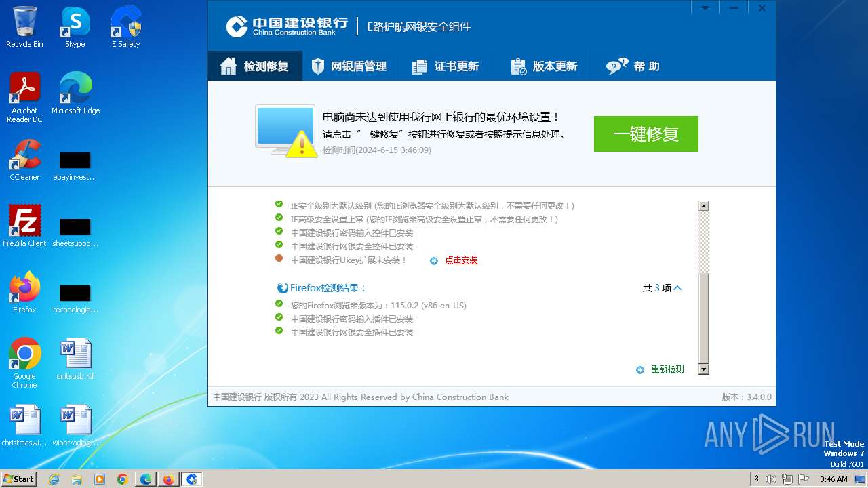Click the CCB E Safety taskbar button

(192, 479)
